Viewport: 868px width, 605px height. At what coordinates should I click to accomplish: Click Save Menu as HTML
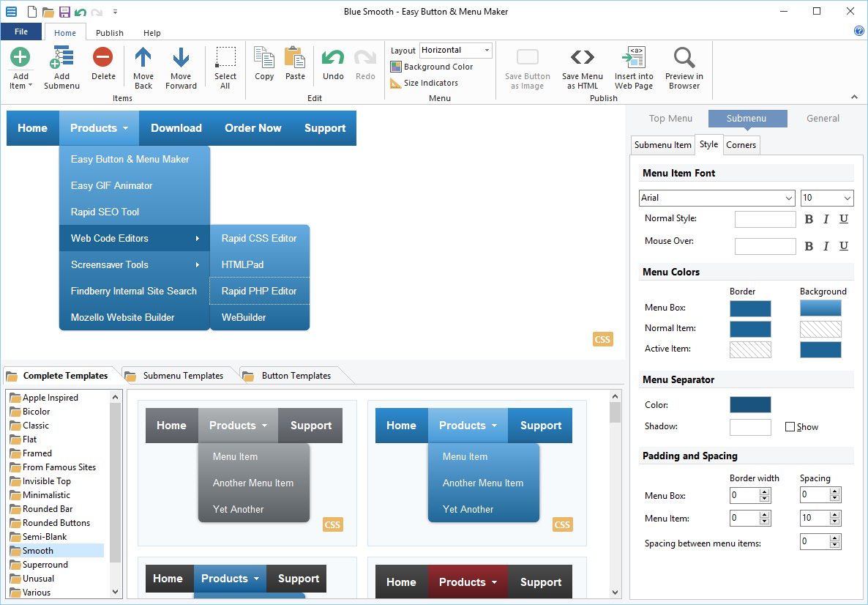pyautogui.click(x=582, y=67)
